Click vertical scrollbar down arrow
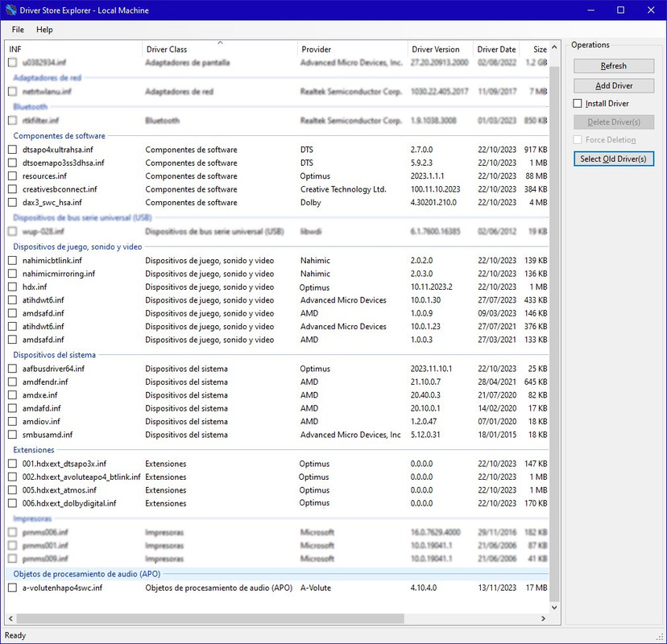667x644 pixels. click(x=554, y=608)
